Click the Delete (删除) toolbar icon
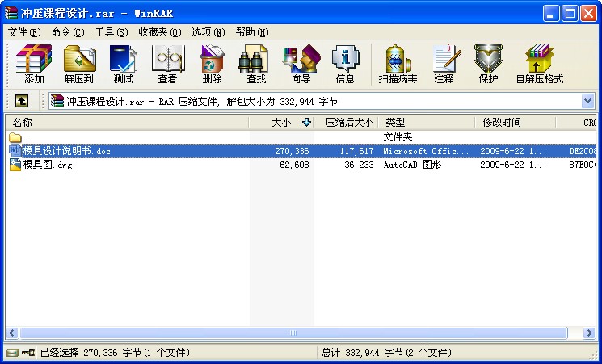The height and width of the screenshot is (364, 602). (x=212, y=64)
